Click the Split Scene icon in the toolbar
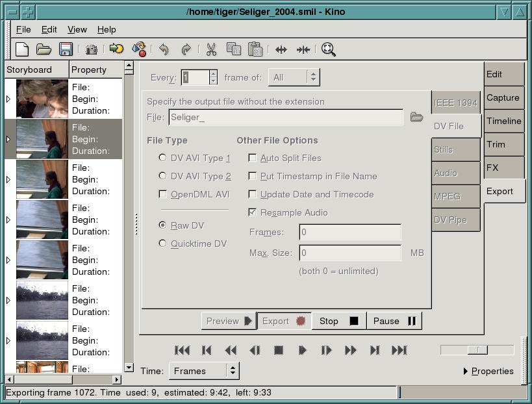Viewport: 532px width, 404px height. (x=281, y=49)
